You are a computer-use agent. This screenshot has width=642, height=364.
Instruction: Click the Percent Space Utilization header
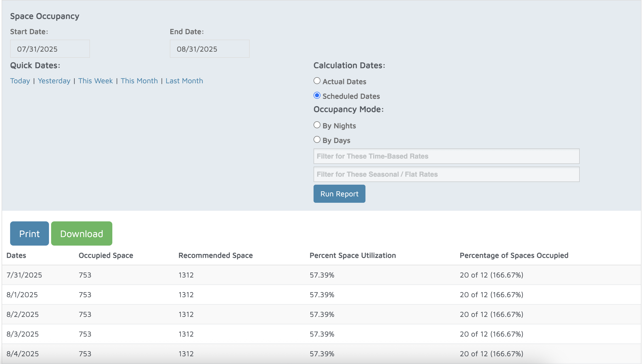(353, 255)
